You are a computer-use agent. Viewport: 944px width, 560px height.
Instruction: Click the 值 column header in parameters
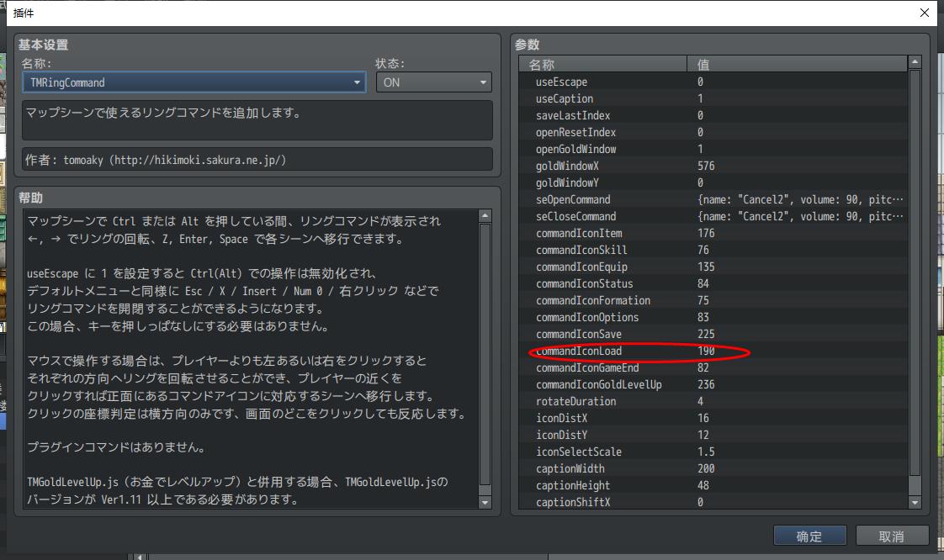[798, 64]
